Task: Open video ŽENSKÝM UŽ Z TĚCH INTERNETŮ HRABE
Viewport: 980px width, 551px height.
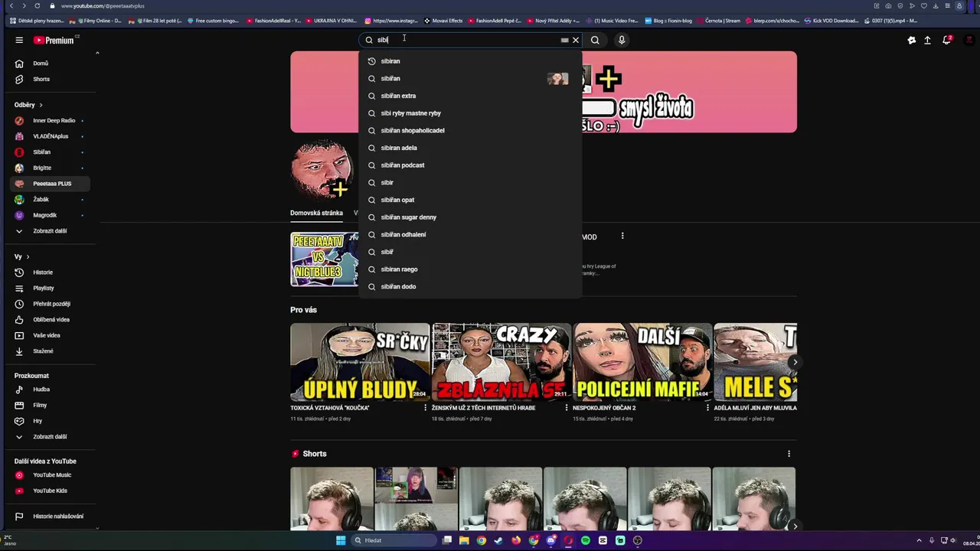Action: point(501,362)
